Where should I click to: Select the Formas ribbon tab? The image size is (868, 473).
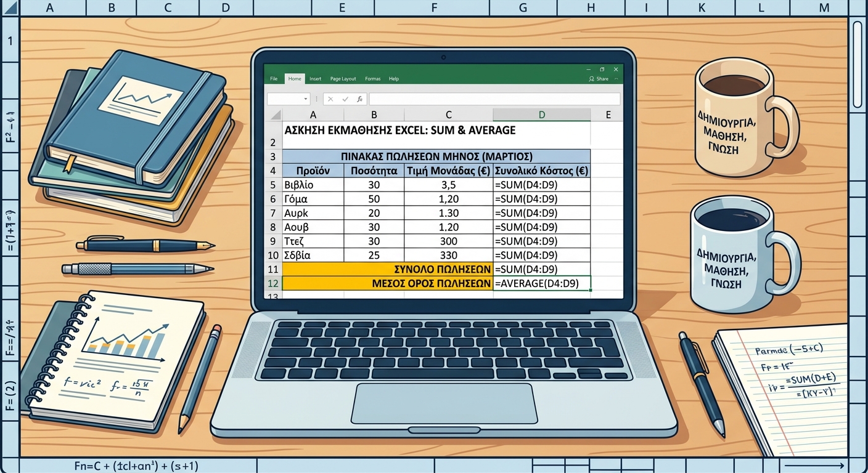(x=373, y=79)
